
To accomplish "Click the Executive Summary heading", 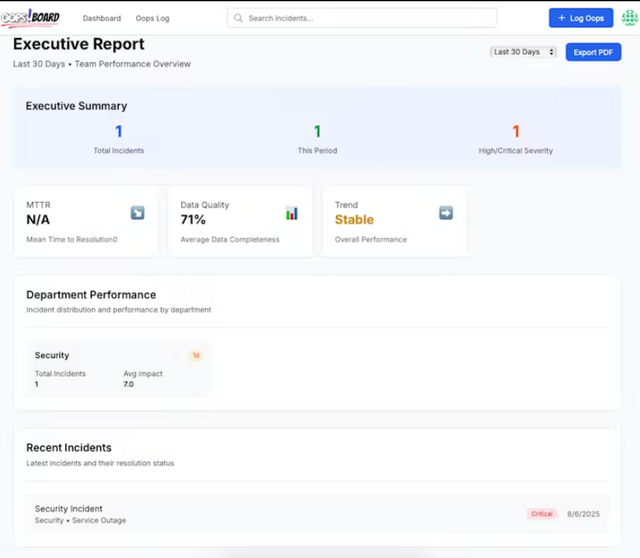I will pyautogui.click(x=76, y=106).
